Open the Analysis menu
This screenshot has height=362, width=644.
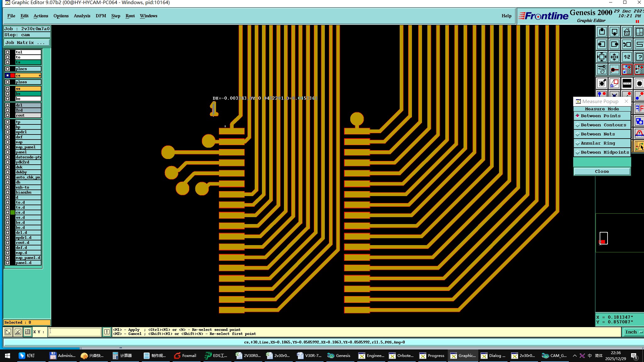coord(82,16)
